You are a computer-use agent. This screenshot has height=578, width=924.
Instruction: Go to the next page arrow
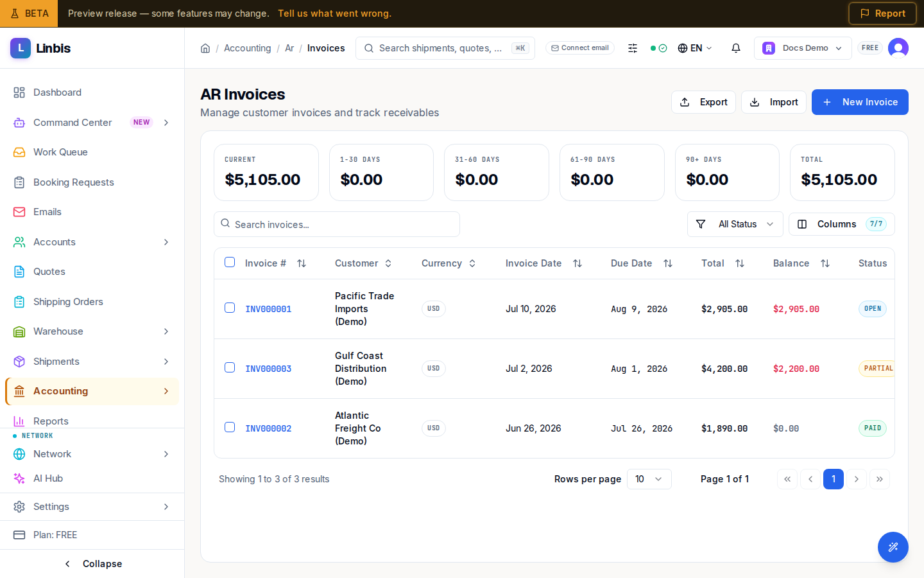point(857,479)
